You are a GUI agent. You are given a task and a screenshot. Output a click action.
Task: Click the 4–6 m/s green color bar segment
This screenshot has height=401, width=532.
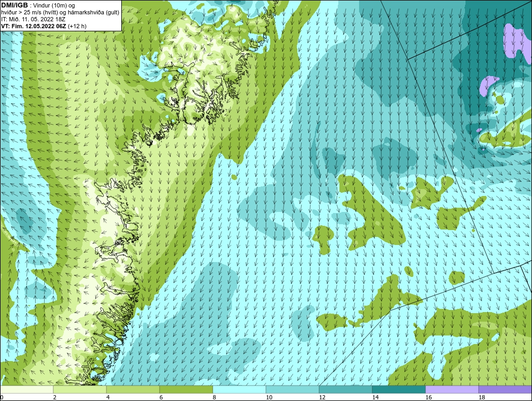pos(133,389)
